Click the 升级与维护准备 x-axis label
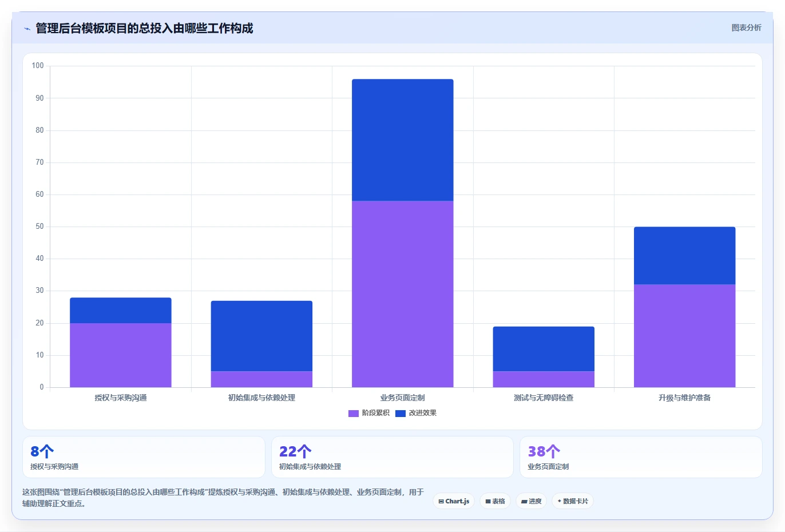Viewport: 785px width, 532px height. [x=685, y=398]
